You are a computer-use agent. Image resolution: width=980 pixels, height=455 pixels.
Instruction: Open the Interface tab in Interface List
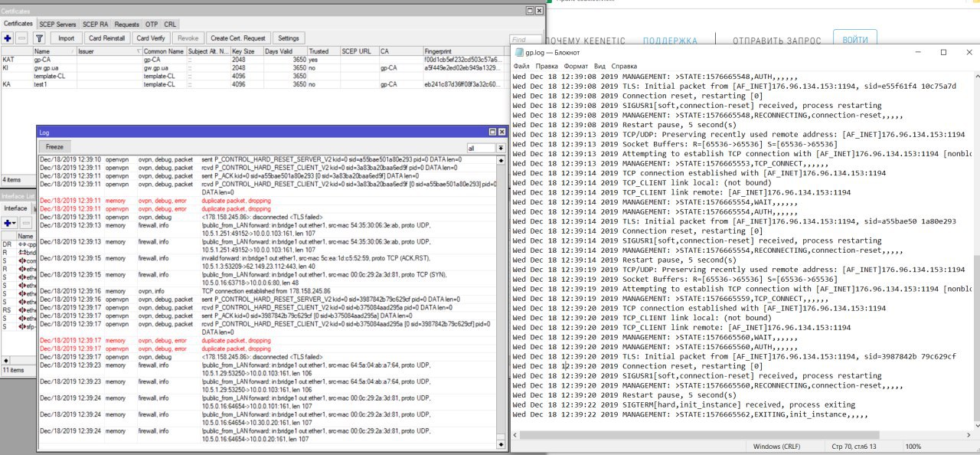pos(15,208)
